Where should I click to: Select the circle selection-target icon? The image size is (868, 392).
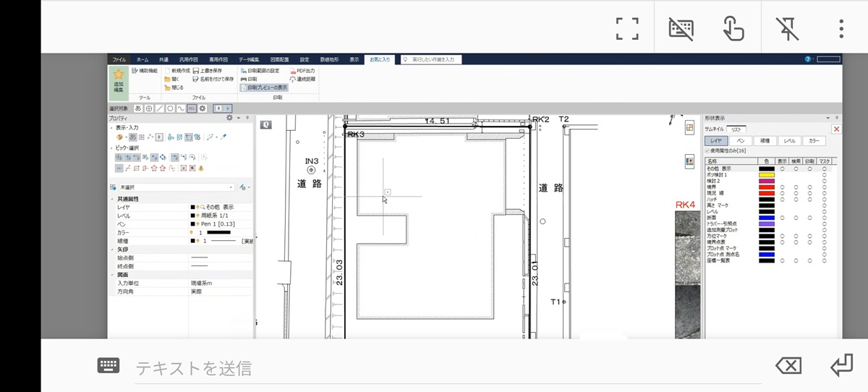point(170,108)
